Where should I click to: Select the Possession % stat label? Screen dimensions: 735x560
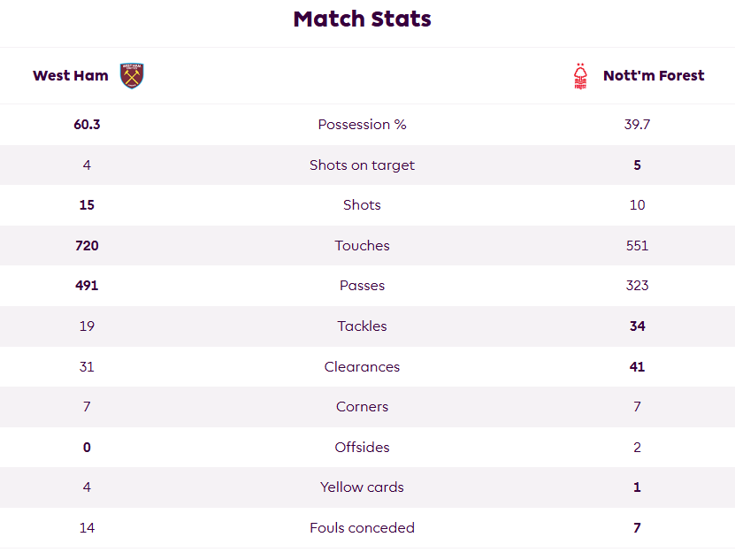coord(362,124)
